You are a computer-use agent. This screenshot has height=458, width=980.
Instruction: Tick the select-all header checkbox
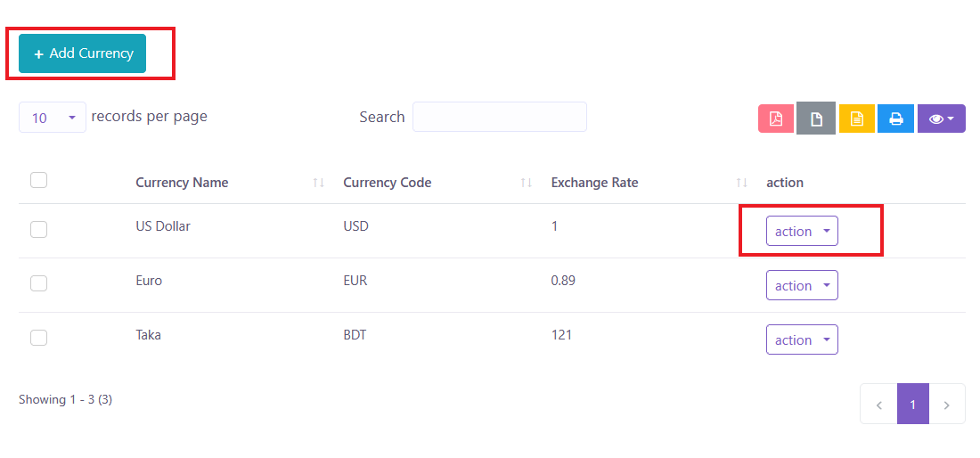coord(38,180)
